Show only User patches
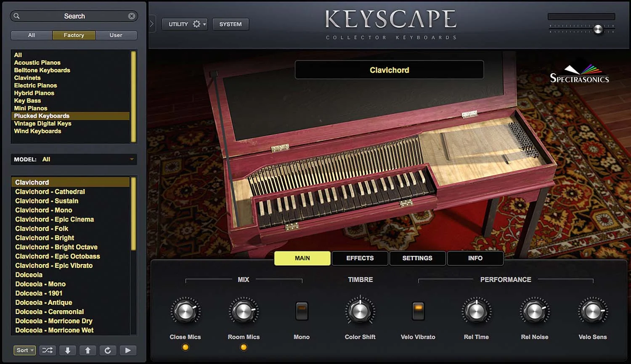This screenshot has width=631, height=364. click(116, 35)
